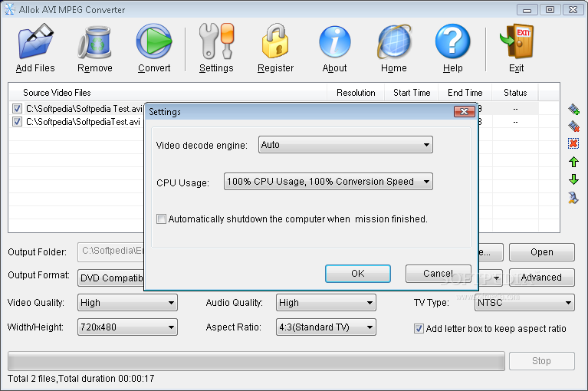Viewport: 588px width, 391px height.
Task: Click the Exit door icon
Action: tap(517, 41)
